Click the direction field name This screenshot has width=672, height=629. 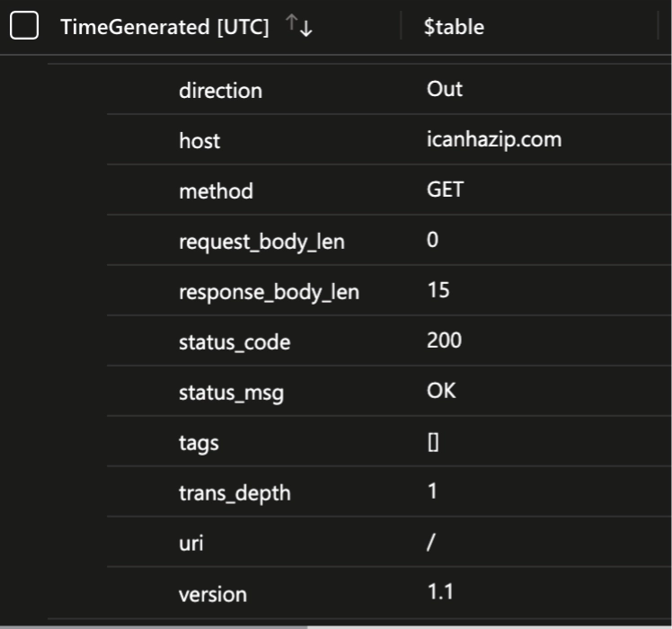(220, 91)
